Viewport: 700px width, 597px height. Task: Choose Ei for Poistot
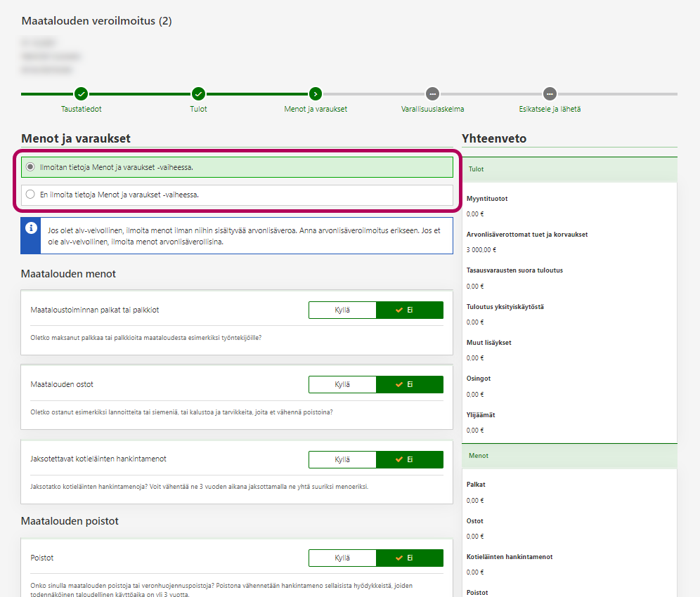[410, 558]
